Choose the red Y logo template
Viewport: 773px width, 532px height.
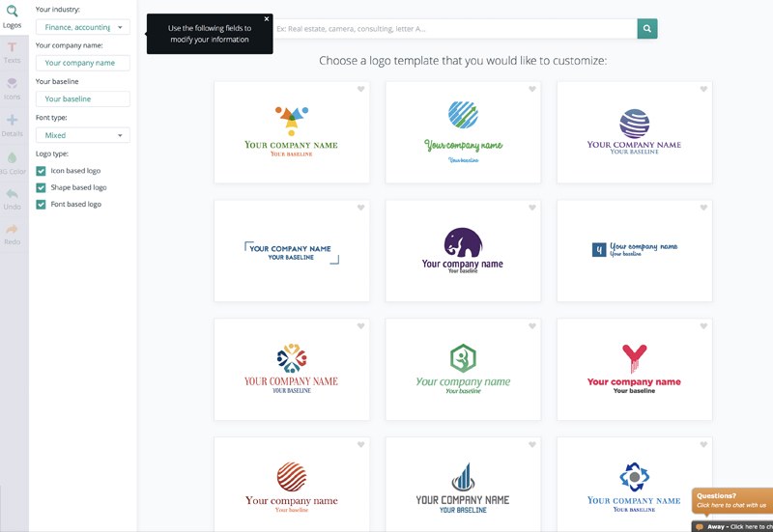pos(634,369)
